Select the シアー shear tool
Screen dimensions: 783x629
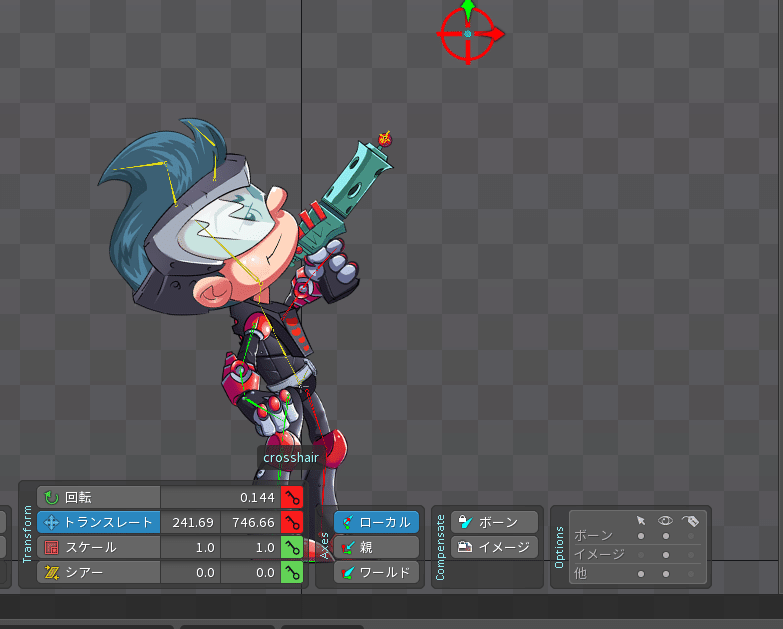tap(99, 572)
